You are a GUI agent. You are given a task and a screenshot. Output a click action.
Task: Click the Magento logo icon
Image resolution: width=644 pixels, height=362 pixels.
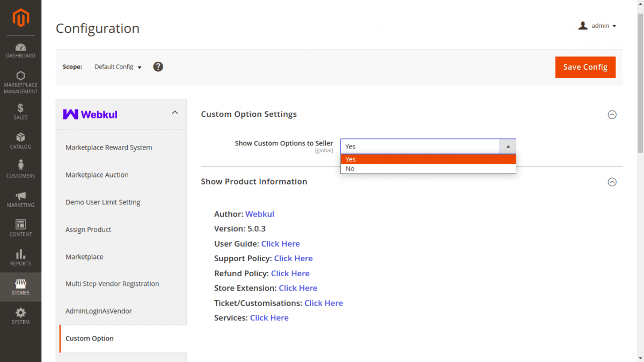20,18
